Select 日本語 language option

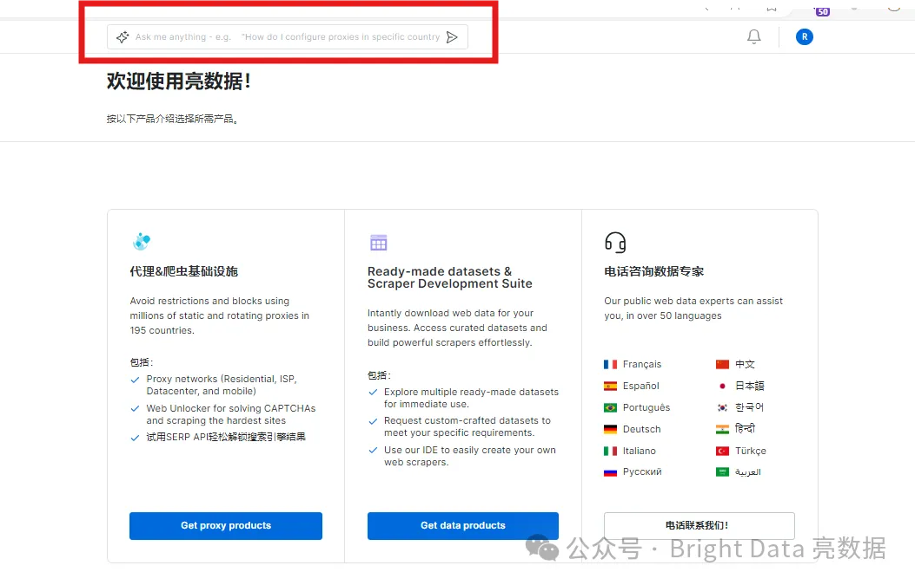(740, 386)
